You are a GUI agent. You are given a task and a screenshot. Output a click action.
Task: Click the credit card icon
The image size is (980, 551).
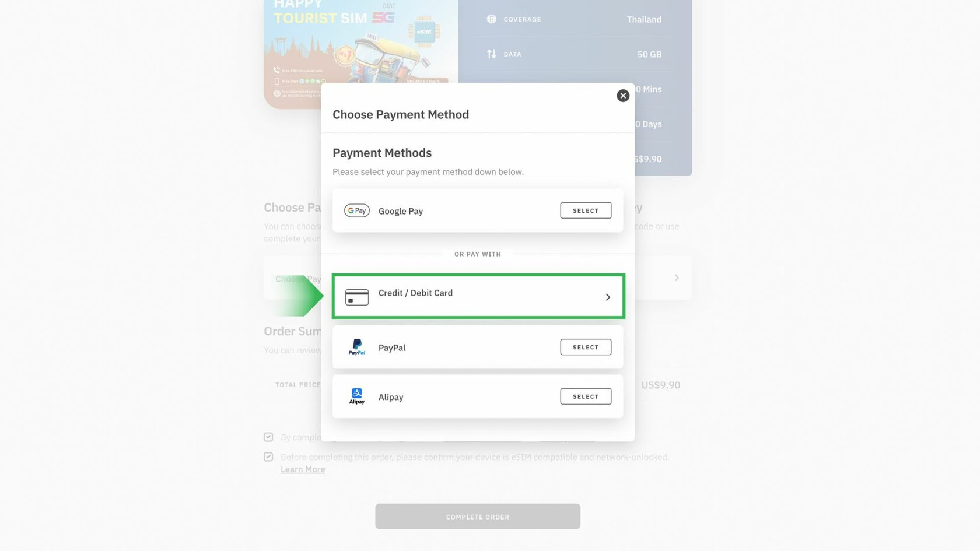pyautogui.click(x=356, y=297)
